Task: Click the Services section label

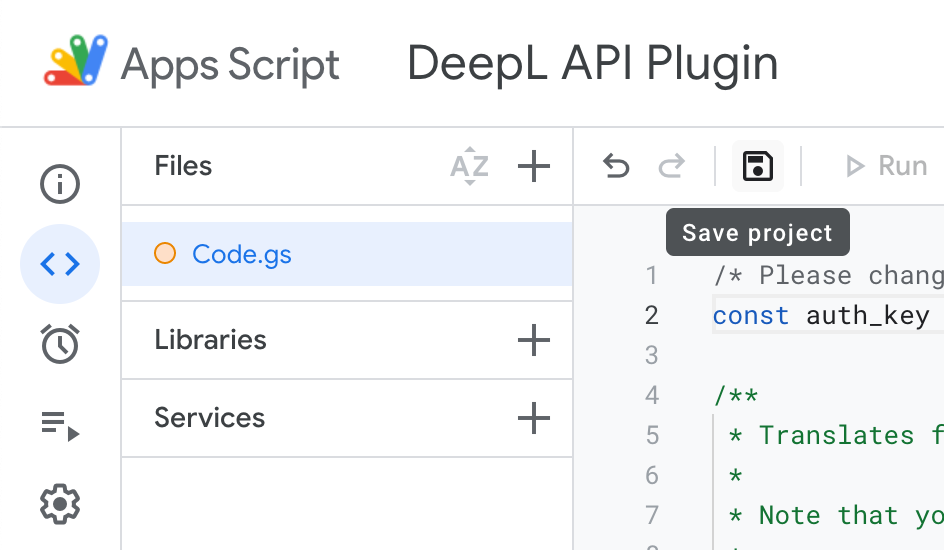Action: [210, 418]
